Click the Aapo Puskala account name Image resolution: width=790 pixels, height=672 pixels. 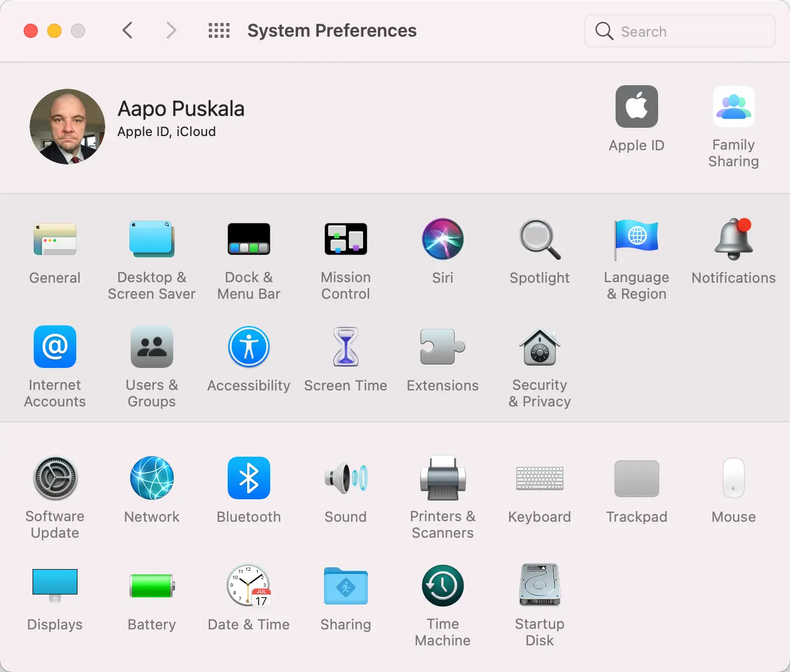[181, 109]
